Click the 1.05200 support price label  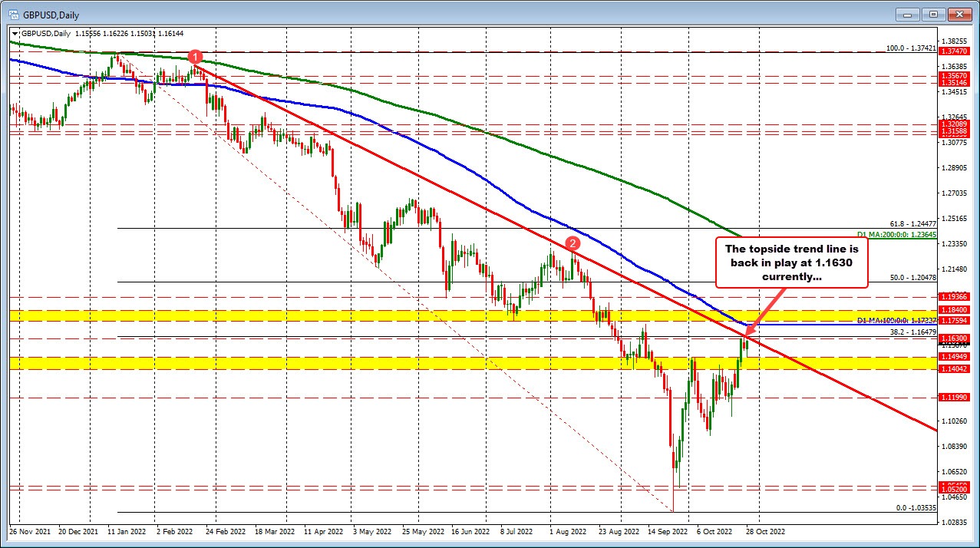(x=954, y=488)
